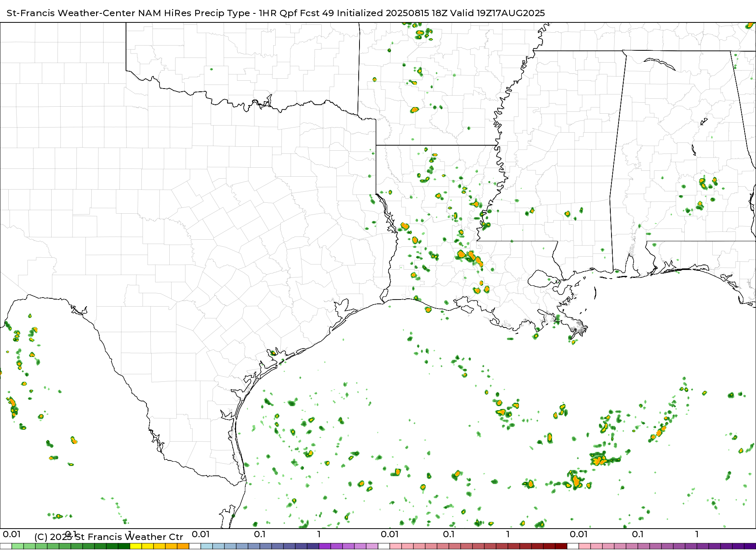Click the '0.01' label above the blue scale
This screenshot has height=551, width=756.
click(x=201, y=534)
